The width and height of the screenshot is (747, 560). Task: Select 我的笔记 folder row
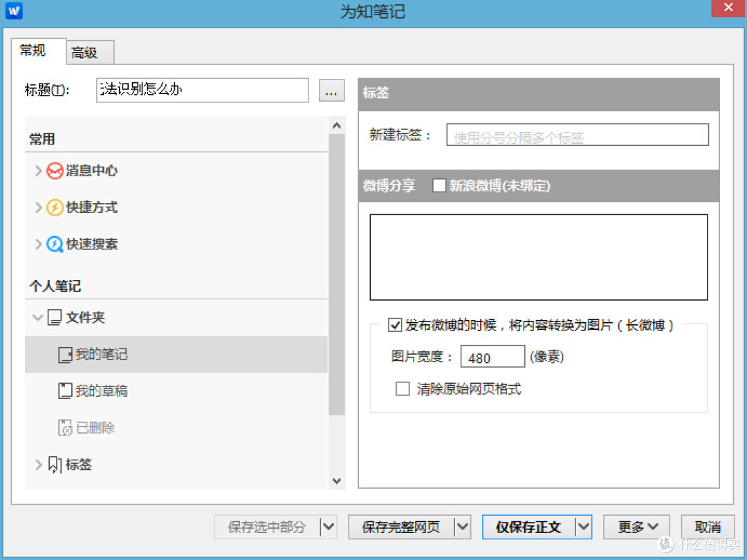click(176, 354)
